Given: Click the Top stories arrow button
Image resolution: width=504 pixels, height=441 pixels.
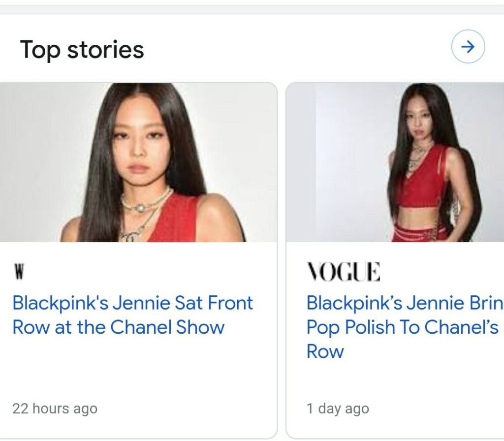Looking at the screenshot, I should [468, 47].
